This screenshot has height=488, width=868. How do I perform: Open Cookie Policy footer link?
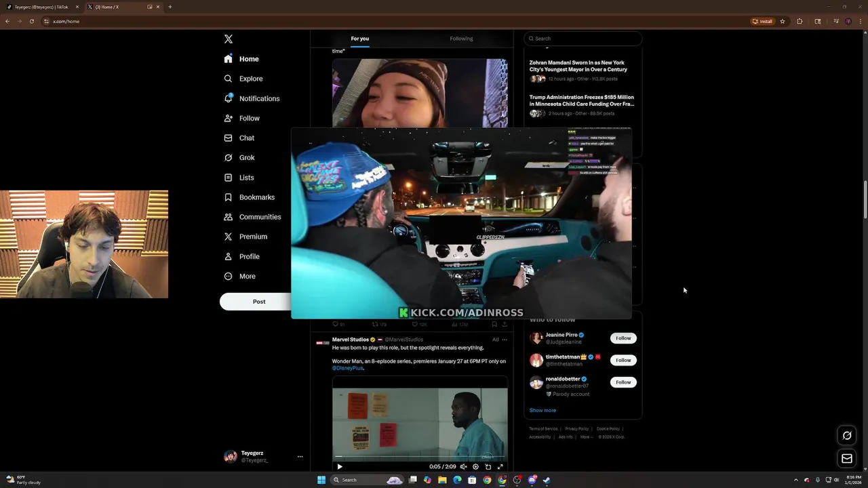(608, 429)
